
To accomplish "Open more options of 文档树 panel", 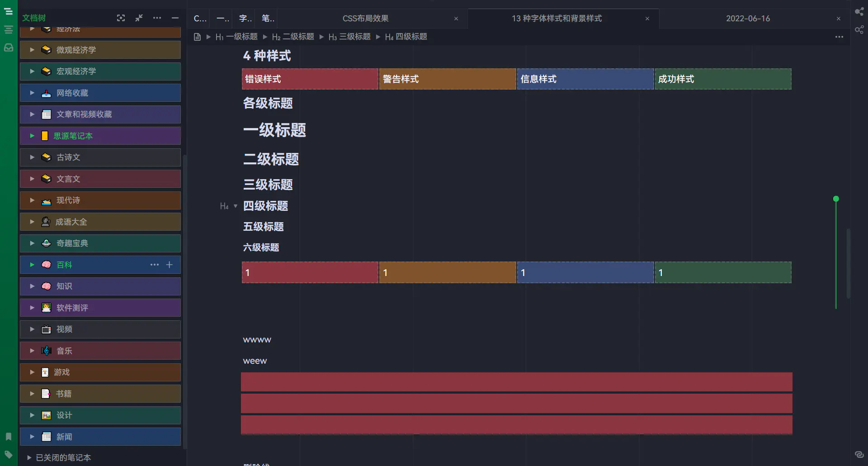I will [x=157, y=18].
